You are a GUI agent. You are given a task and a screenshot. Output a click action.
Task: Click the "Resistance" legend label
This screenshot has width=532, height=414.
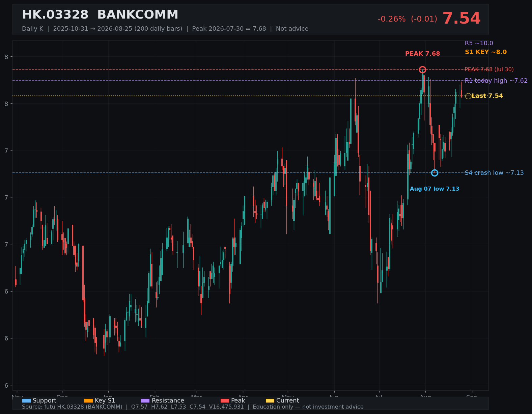pyautogui.click(x=168, y=401)
